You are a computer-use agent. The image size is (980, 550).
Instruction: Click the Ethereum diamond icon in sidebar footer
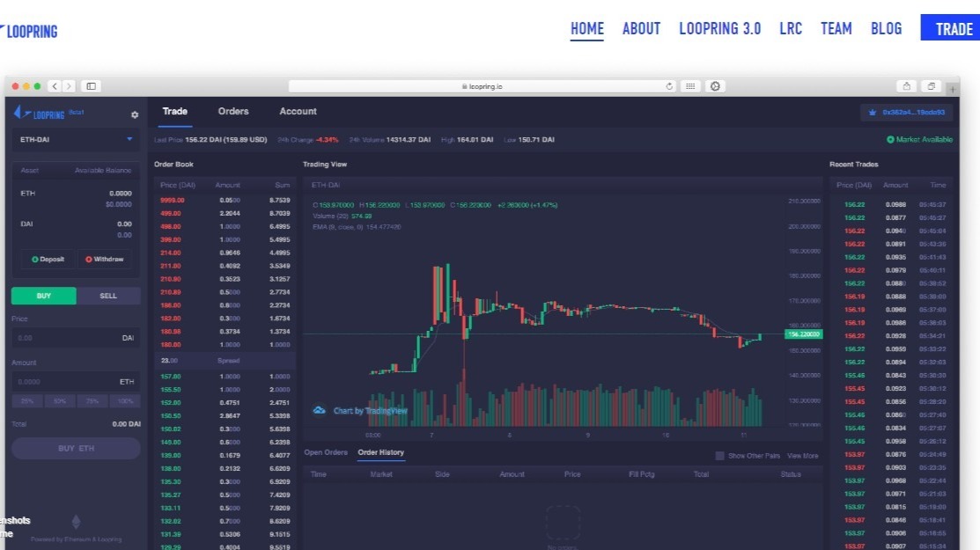77,522
